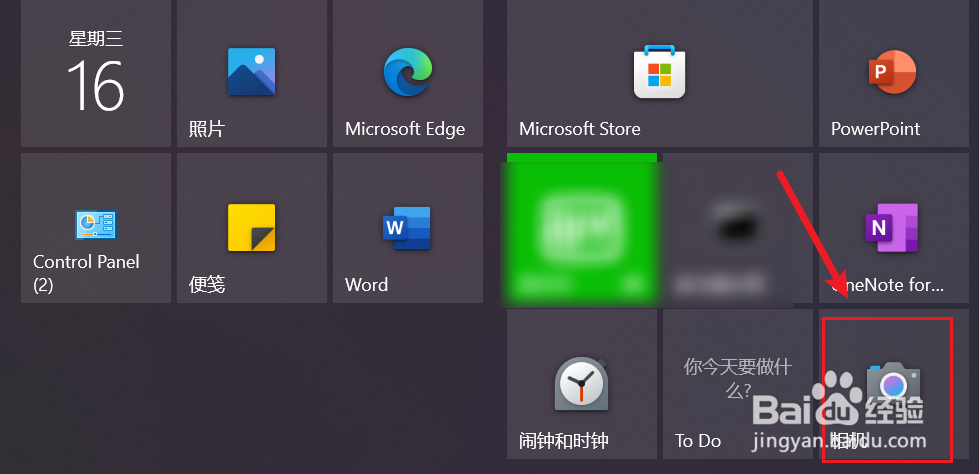Open the Control Panel (2) tile
This screenshot has width=979, height=474.
pos(96,228)
